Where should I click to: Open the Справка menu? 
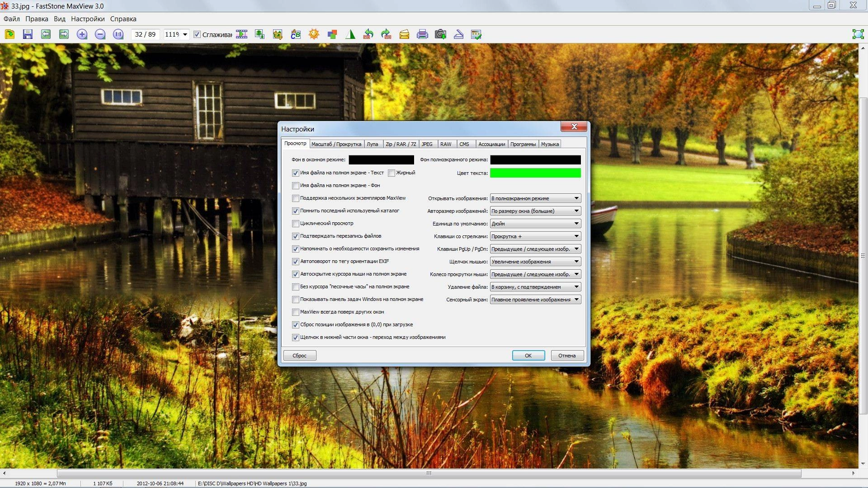point(123,19)
